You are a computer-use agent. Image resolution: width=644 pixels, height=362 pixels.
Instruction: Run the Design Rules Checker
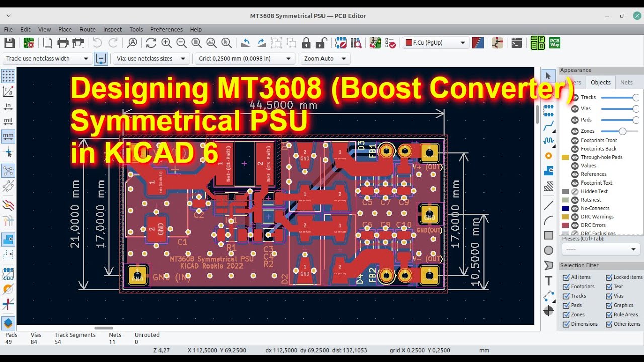[x=390, y=43]
